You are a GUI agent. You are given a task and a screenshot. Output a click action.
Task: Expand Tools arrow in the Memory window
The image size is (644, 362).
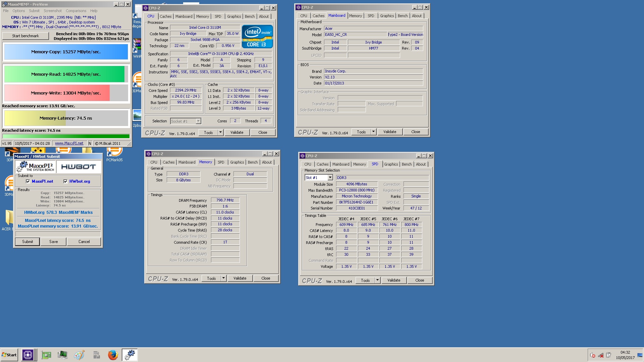223,279
